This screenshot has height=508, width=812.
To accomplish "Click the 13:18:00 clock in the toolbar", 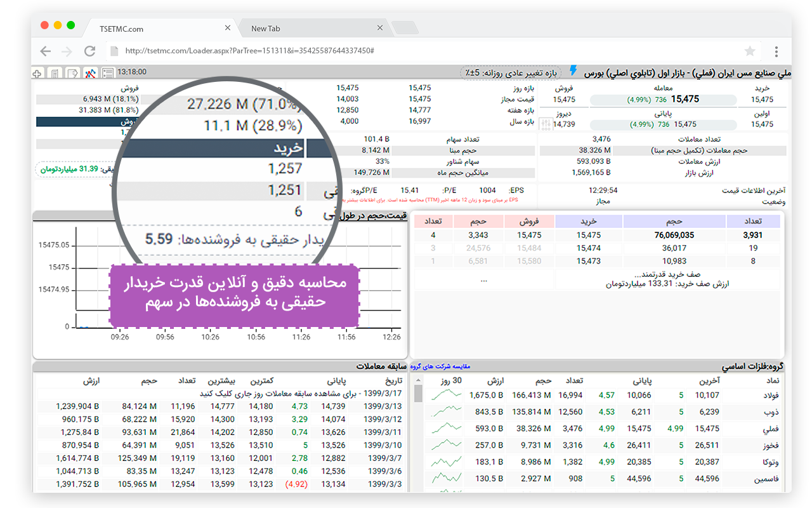I will pos(132,72).
